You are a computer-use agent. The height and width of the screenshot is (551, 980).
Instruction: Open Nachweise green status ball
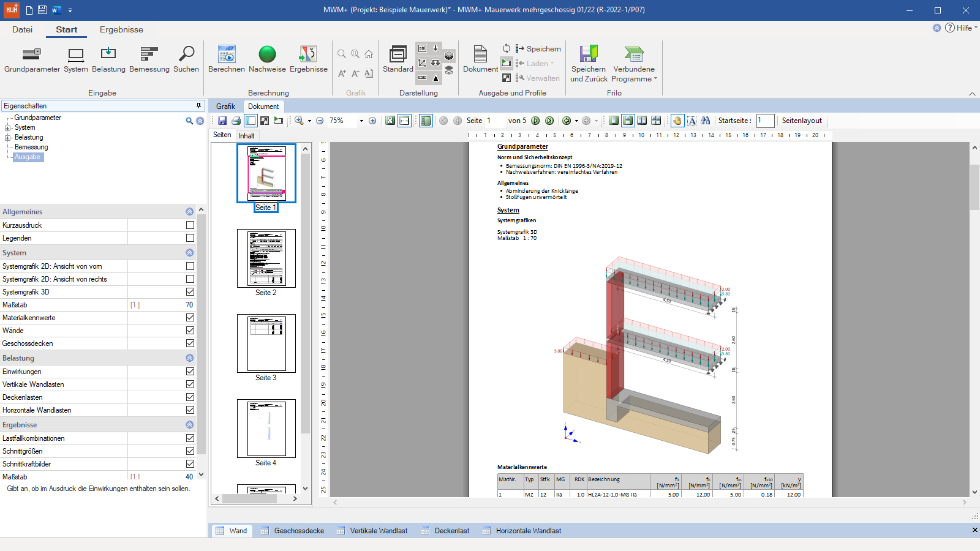pos(267,59)
